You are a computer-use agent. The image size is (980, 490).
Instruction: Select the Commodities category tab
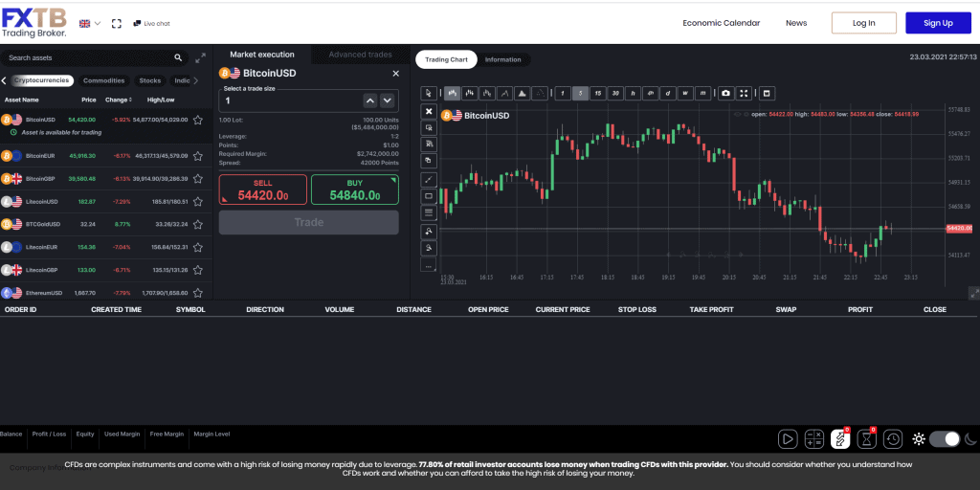tap(103, 80)
